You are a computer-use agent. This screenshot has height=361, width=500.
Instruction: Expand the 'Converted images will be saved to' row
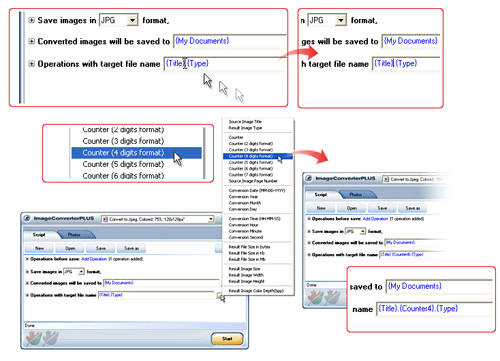pyautogui.click(x=31, y=41)
